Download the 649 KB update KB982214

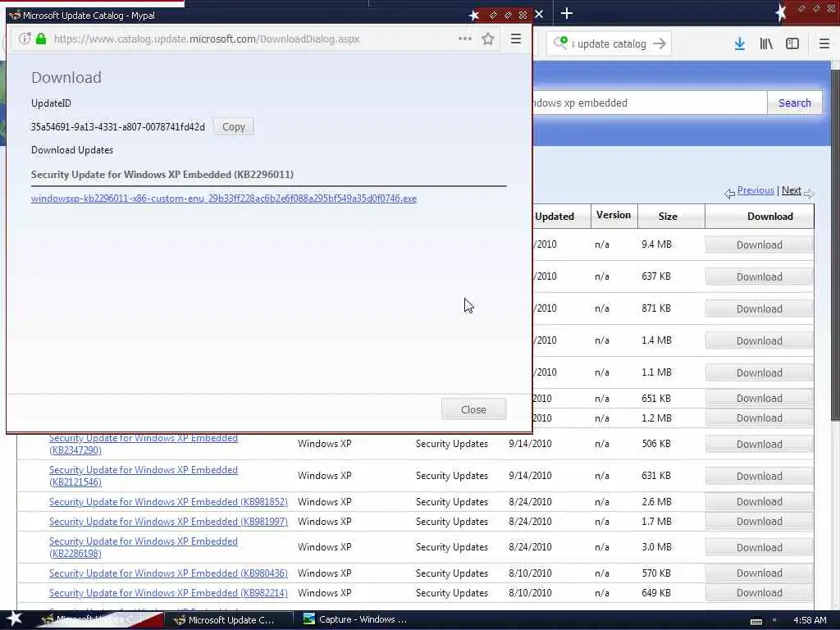[x=759, y=592]
